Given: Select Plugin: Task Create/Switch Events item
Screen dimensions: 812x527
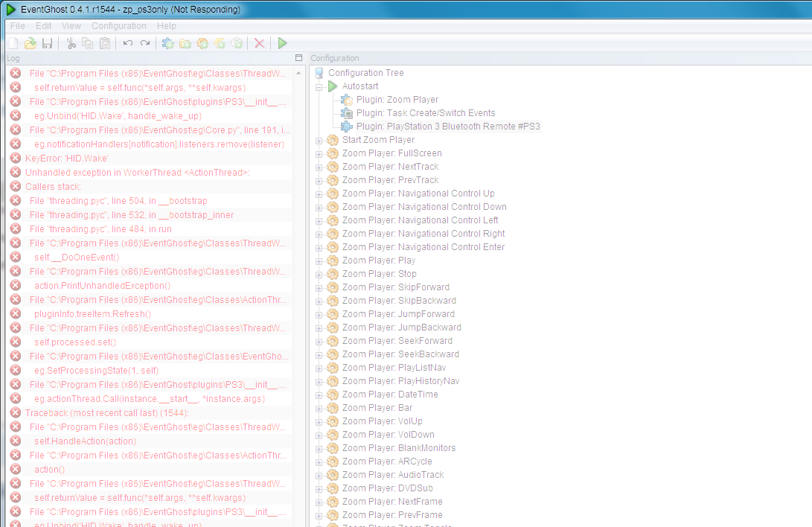Looking at the screenshot, I should [x=426, y=113].
